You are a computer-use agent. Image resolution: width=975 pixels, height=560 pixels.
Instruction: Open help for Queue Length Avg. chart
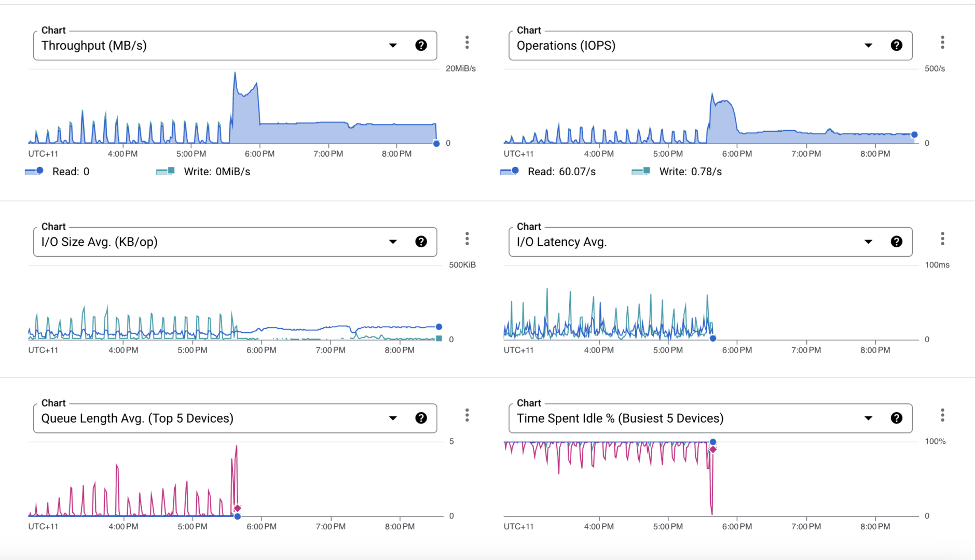[421, 418]
